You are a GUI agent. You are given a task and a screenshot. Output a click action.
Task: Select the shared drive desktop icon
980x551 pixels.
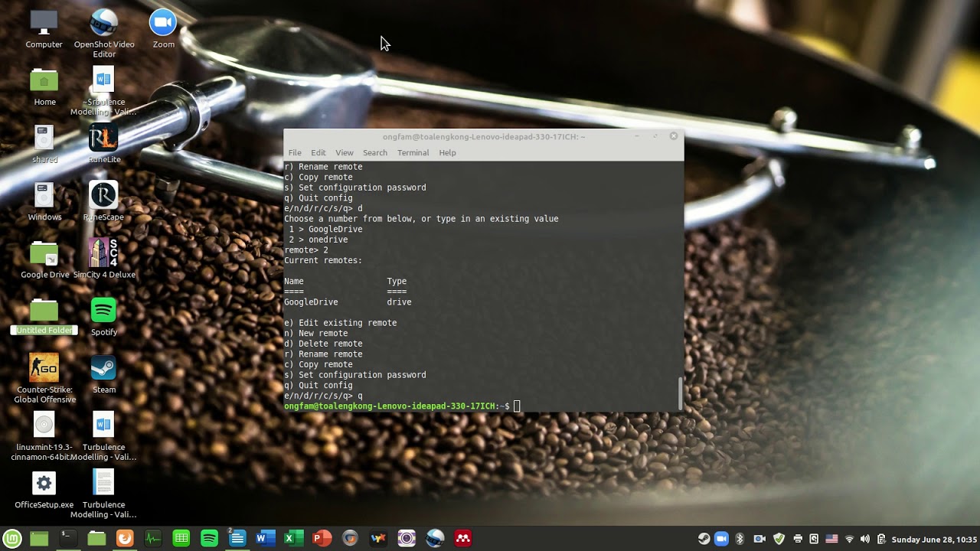pyautogui.click(x=44, y=144)
